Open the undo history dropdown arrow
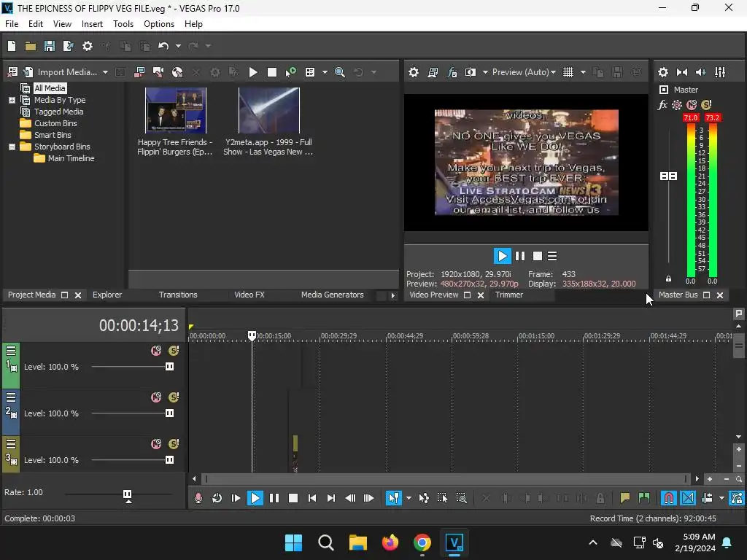This screenshot has width=747, height=560. point(178,46)
